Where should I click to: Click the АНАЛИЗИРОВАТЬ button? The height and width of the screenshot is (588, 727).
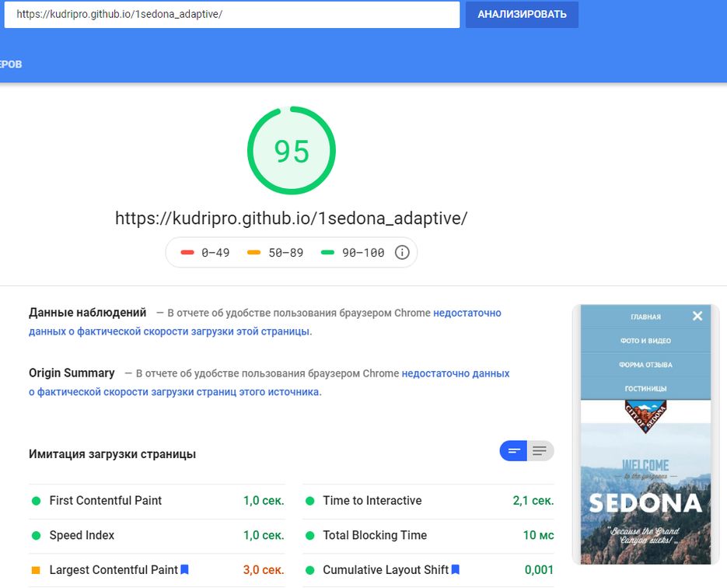(522, 14)
